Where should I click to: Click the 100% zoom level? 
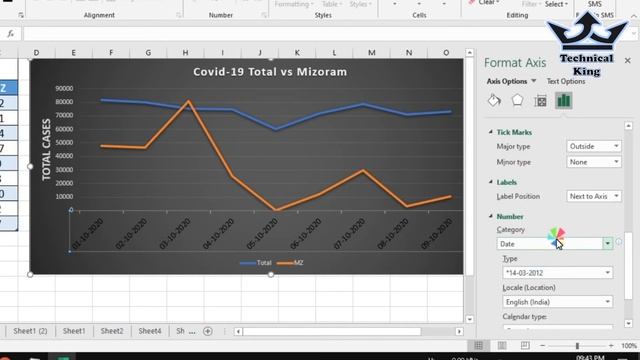pos(629,346)
